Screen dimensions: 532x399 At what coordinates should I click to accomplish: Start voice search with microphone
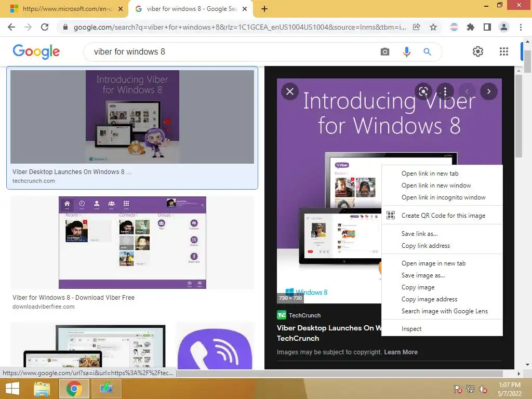click(406, 51)
